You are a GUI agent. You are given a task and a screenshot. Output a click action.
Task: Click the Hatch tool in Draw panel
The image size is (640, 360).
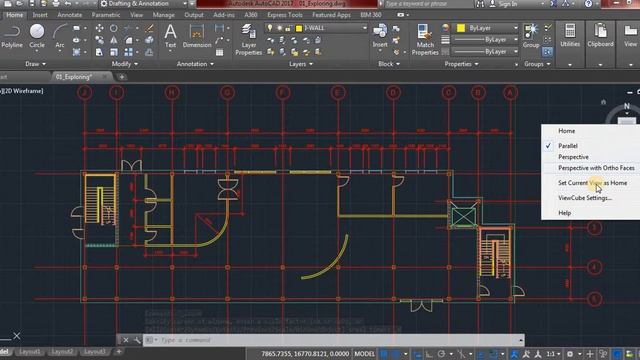click(x=76, y=52)
